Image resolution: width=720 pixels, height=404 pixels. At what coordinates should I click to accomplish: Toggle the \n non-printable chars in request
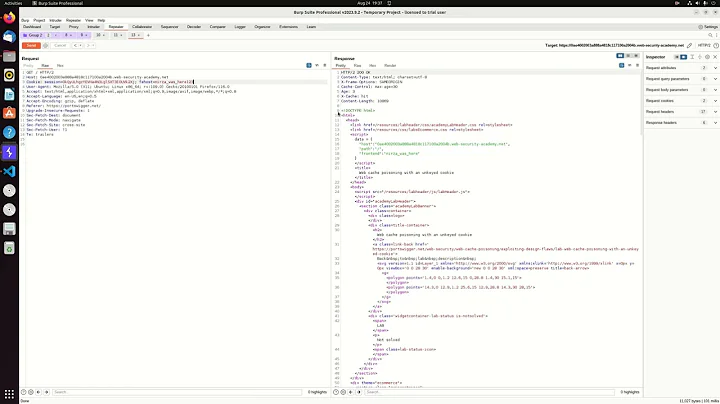[317, 65]
